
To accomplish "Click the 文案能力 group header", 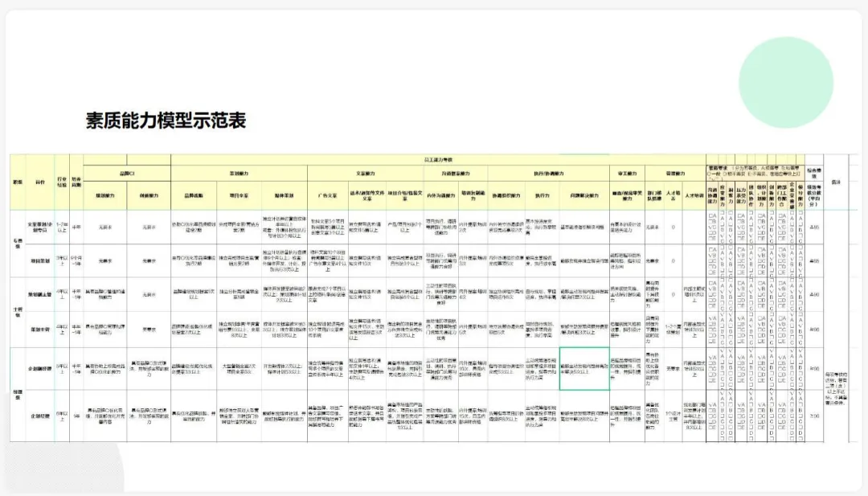I will click(x=366, y=174).
